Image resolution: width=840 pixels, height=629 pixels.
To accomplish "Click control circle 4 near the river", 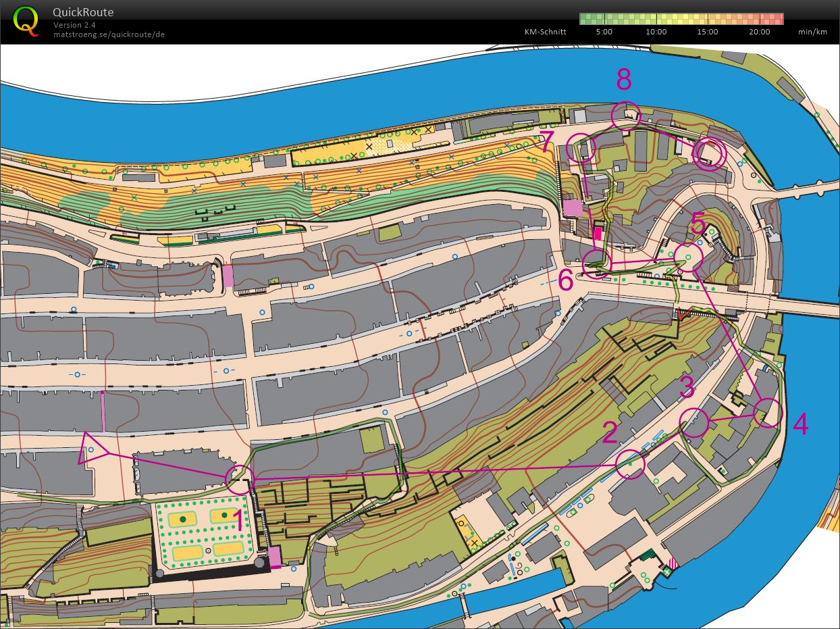I will coord(766,413).
